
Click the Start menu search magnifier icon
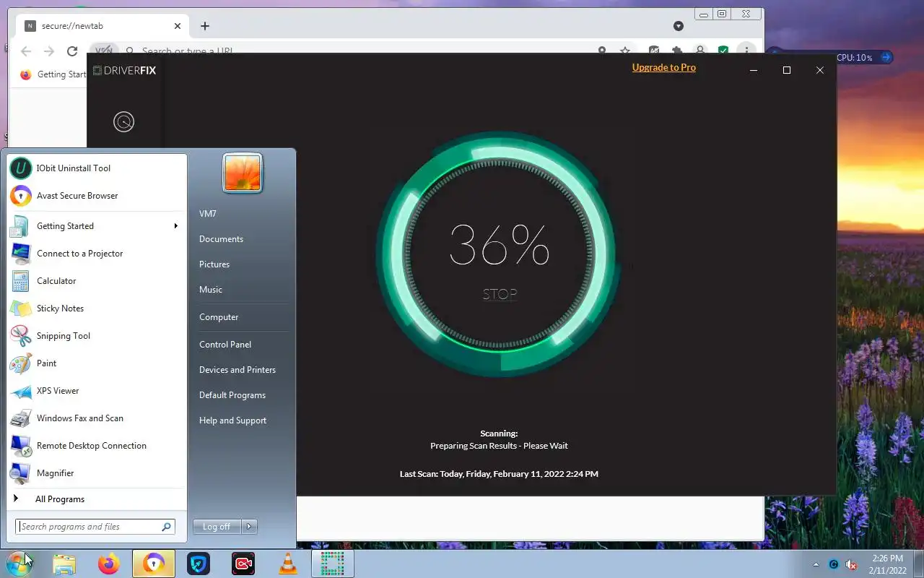[167, 527]
